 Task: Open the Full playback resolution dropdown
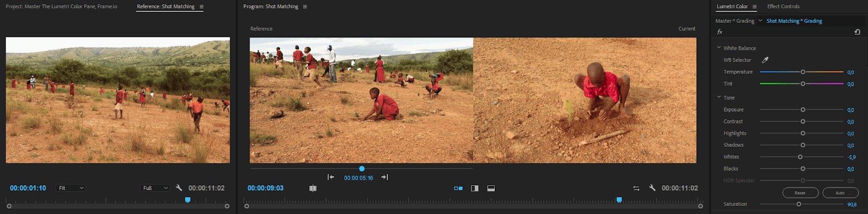(x=155, y=188)
